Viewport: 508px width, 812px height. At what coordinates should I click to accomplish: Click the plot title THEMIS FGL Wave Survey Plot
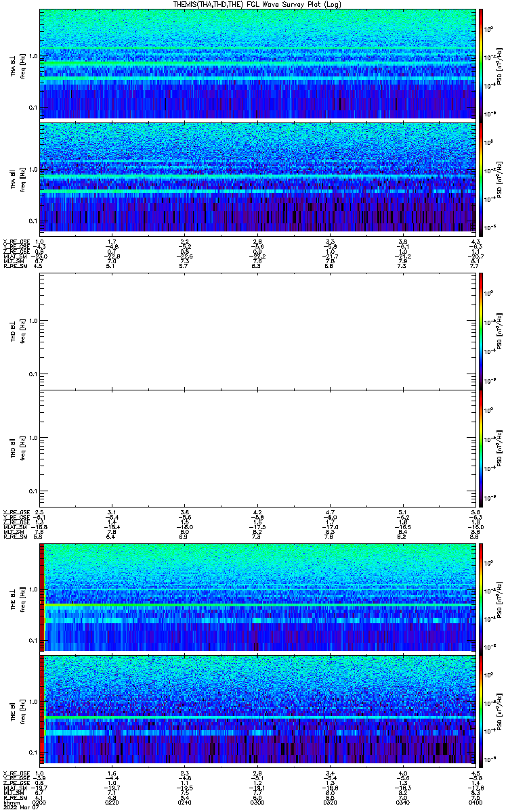point(259,4)
